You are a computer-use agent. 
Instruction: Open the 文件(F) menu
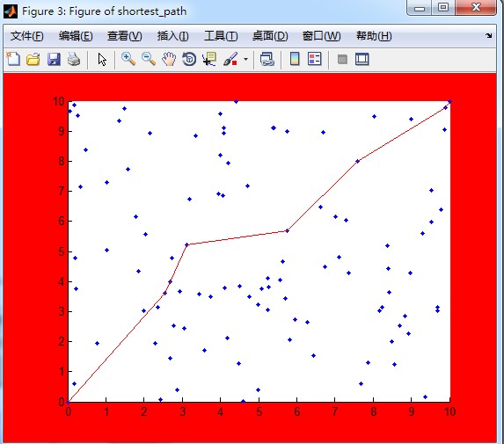tap(27, 36)
